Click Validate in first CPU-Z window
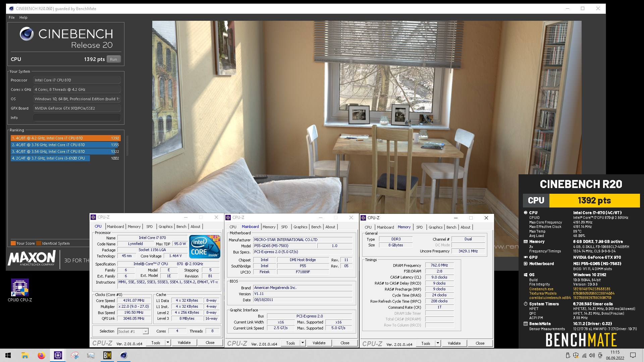The image size is (644, 362). coord(184,343)
